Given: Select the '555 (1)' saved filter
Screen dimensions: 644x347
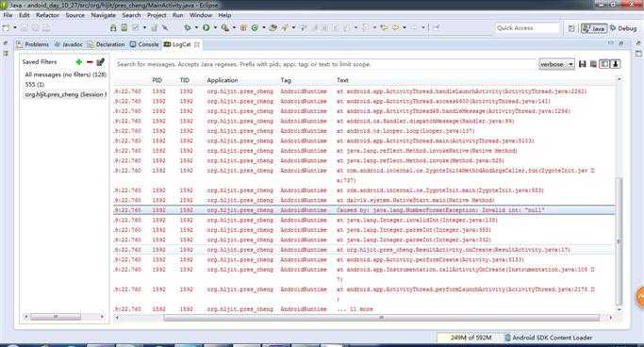Looking at the screenshot, I should click(35, 85).
